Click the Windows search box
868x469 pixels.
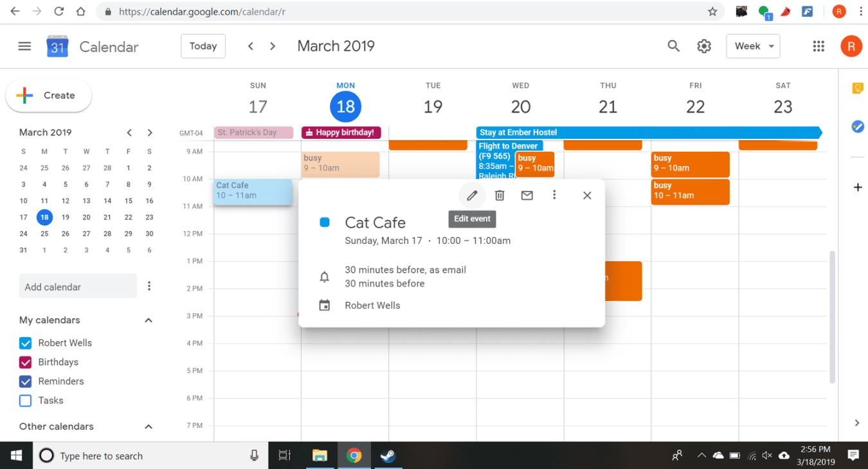(150, 455)
